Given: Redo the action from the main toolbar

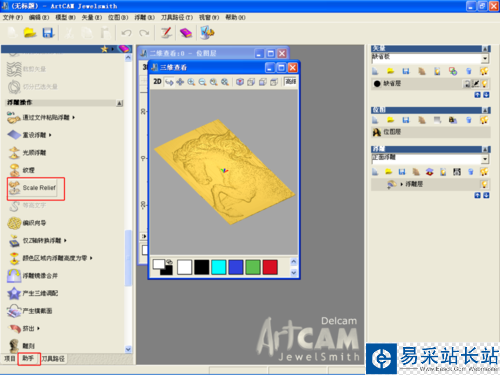Looking at the screenshot, I should click(144, 33).
